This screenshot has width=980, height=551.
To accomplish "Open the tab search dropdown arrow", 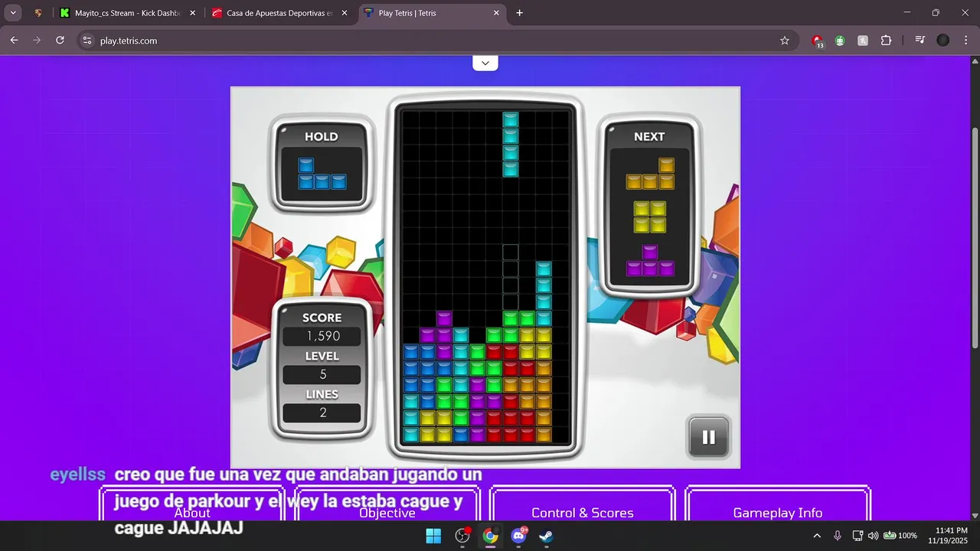I will (13, 13).
